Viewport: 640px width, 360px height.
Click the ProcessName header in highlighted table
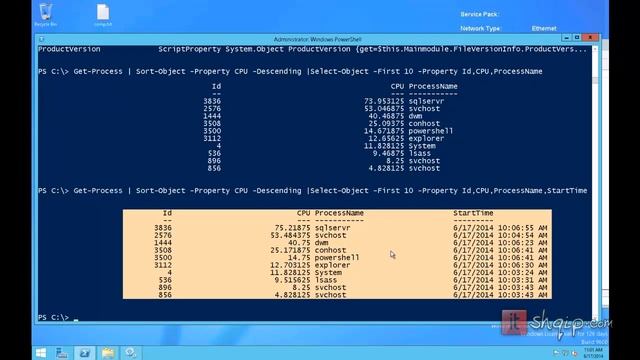(x=339, y=213)
